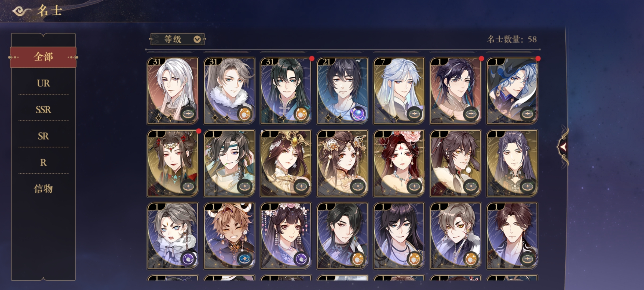Image resolution: width=644 pixels, height=290 pixels.
Task: Filter by SSR rarity
Action: click(x=43, y=110)
